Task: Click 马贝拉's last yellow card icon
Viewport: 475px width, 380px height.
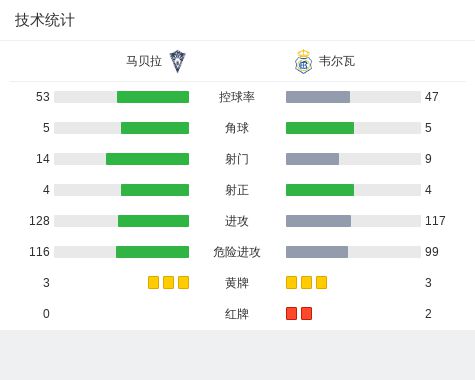Action: pos(183,282)
